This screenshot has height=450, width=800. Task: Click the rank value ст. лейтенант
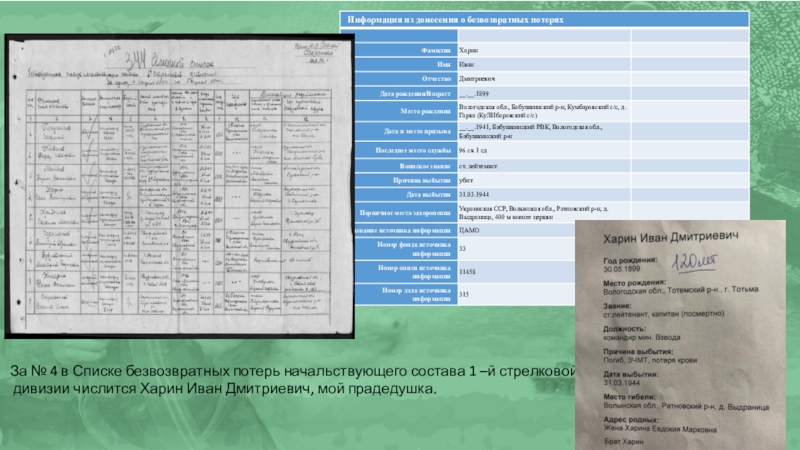tap(478, 164)
